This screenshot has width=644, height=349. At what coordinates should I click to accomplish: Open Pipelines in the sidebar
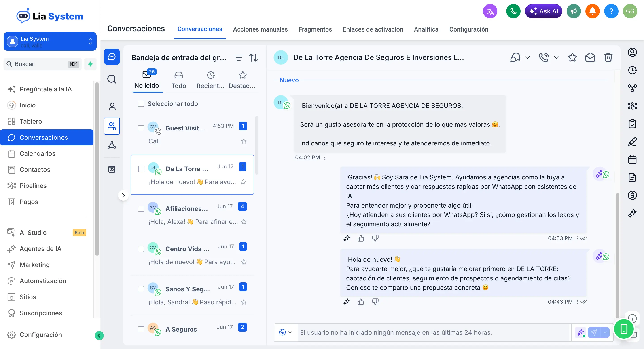pos(47,186)
